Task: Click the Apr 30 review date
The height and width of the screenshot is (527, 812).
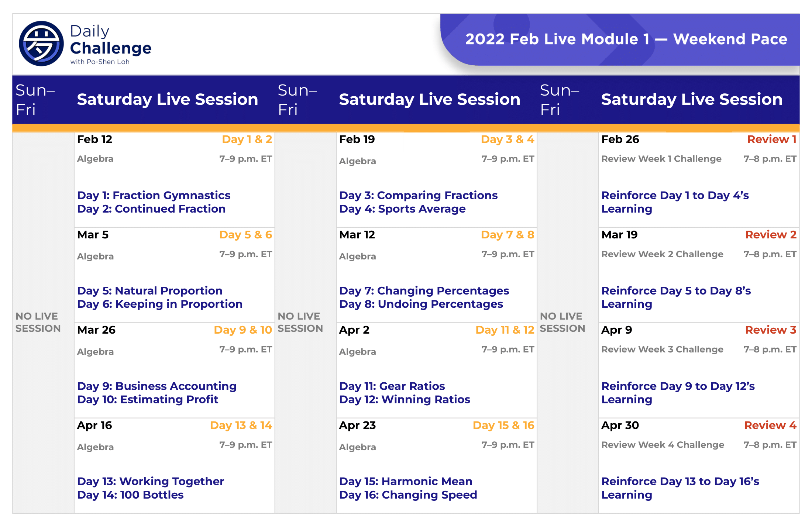Action: [620, 426]
